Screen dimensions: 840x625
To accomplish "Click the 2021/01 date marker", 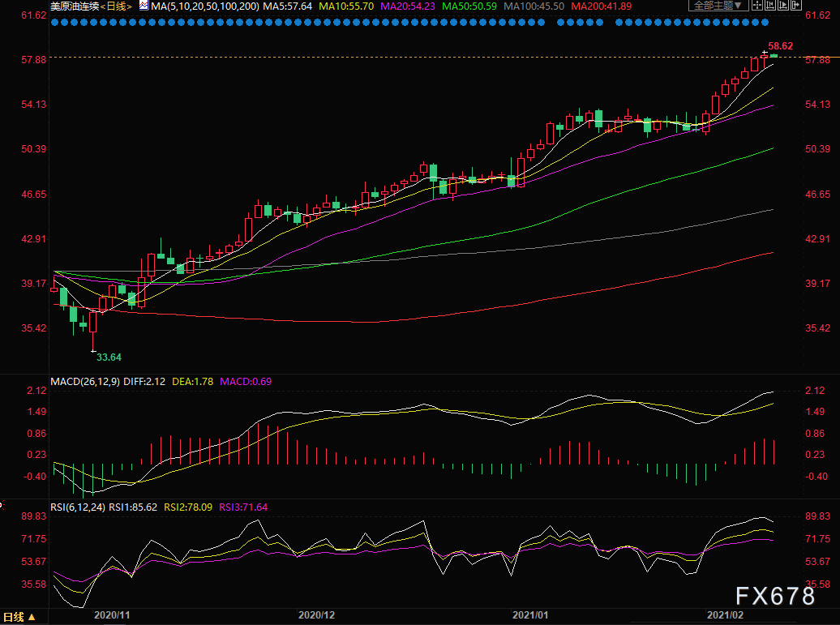I will (x=530, y=614).
